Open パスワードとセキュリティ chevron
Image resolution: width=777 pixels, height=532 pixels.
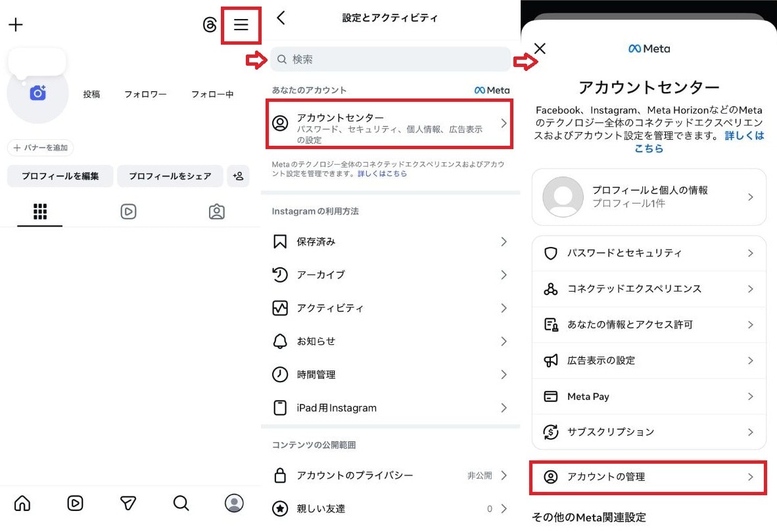pyautogui.click(x=750, y=254)
